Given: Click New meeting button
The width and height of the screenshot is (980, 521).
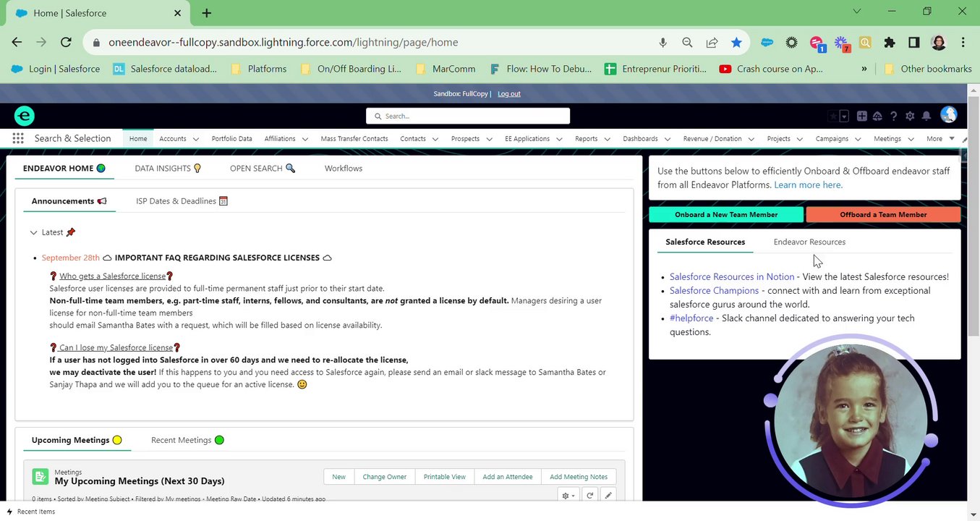Looking at the screenshot, I should coord(338,477).
